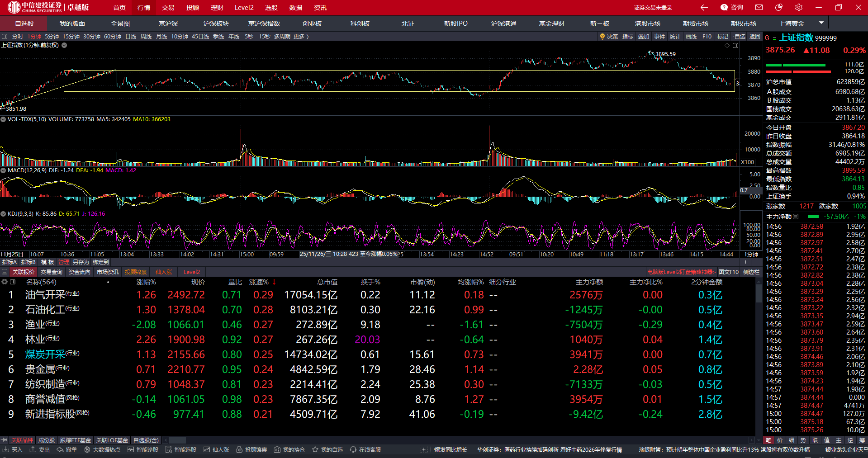The height and width of the screenshot is (458, 868).
Task: Expand the market tabs dropdown arrow after 上海黄金
Action: point(821,23)
